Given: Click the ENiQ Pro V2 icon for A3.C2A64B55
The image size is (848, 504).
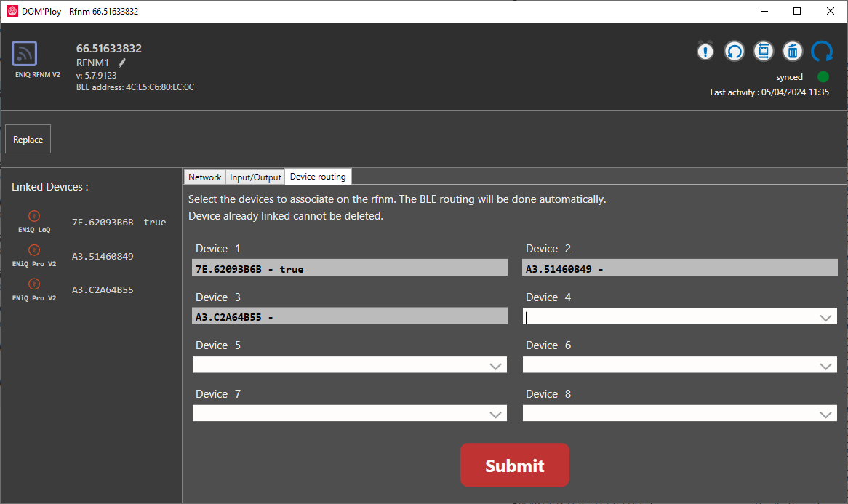Looking at the screenshot, I should (x=34, y=284).
